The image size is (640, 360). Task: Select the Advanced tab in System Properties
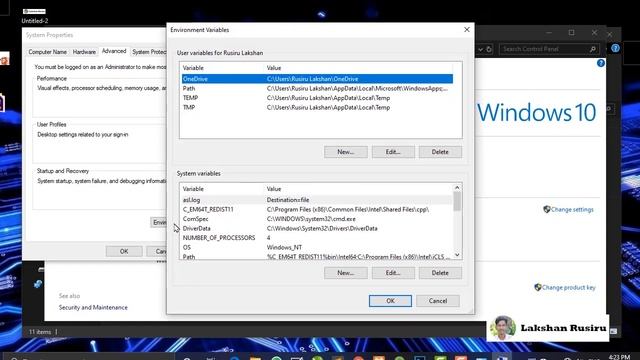coord(114,51)
